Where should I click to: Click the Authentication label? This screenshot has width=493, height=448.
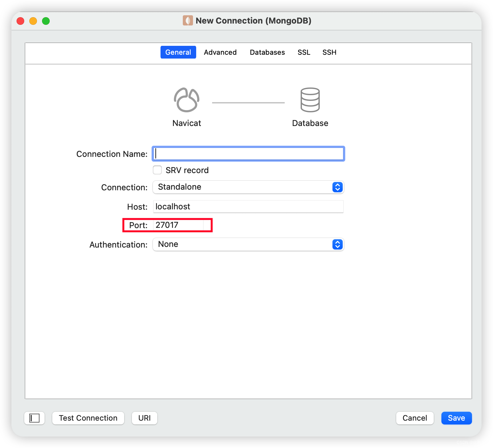pyautogui.click(x=118, y=245)
